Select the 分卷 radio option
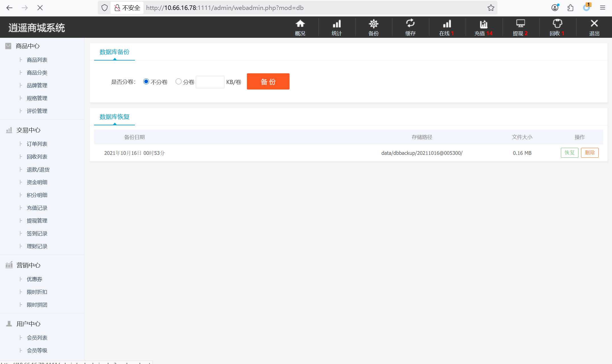The width and height of the screenshot is (612, 364). coord(178,82)
